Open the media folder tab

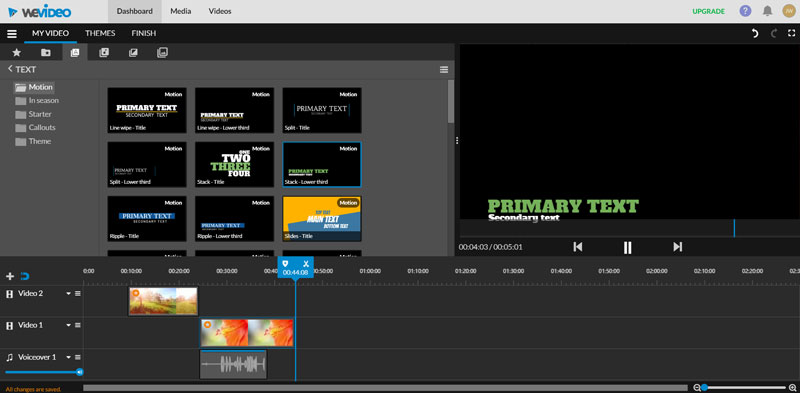[x=45, y=52]
